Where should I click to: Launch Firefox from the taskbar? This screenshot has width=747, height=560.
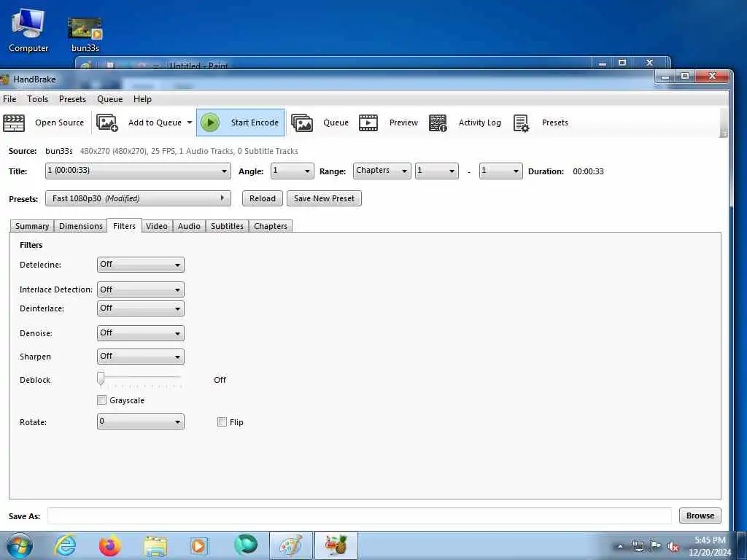(109, 545)
